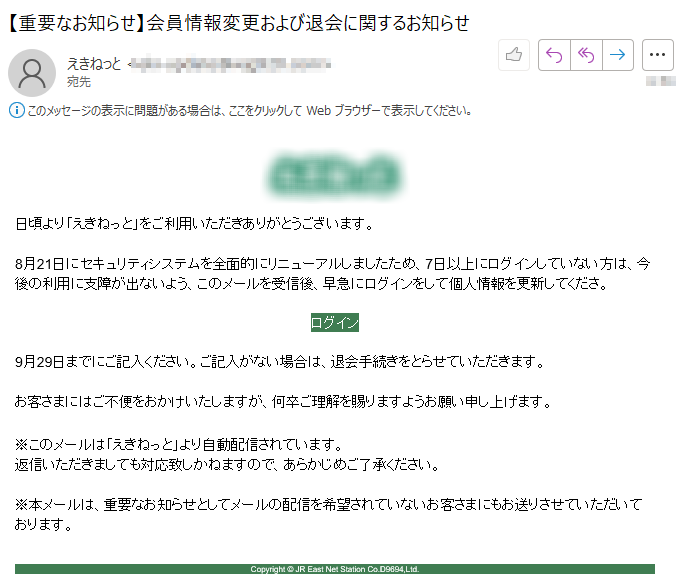Viewport: 679px width, 583px height.
Task: Select the email subject heading
Action: (x=238, y=23)
